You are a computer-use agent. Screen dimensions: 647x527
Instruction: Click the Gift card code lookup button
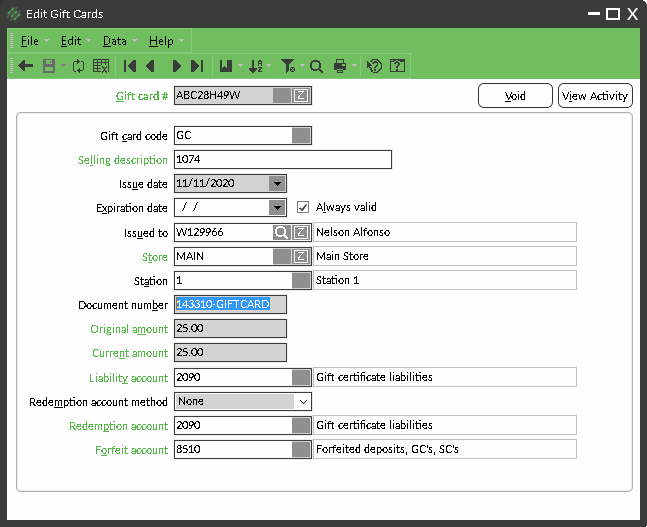click(x=301, y=136)
